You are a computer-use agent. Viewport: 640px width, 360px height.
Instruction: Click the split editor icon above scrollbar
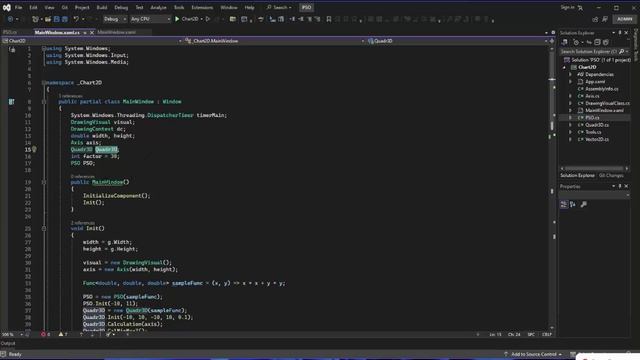(552, 41)
